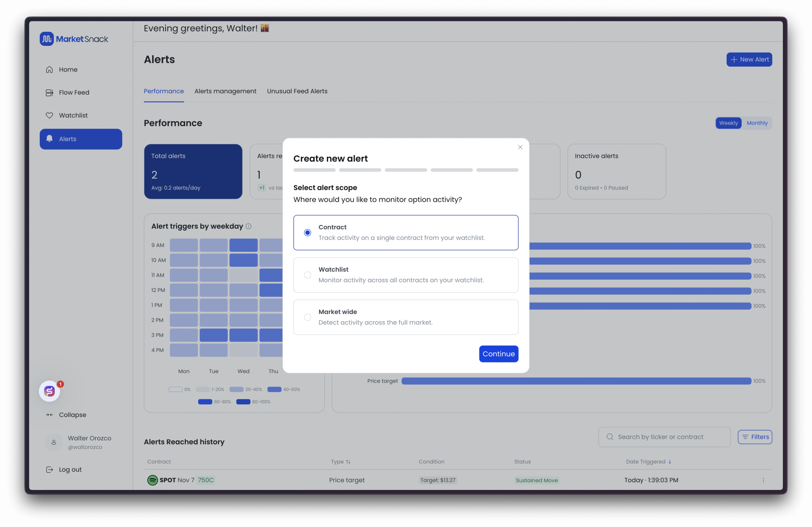Select the Watchlist scope option
Screen dimensions: 812x527
(307, 275)
